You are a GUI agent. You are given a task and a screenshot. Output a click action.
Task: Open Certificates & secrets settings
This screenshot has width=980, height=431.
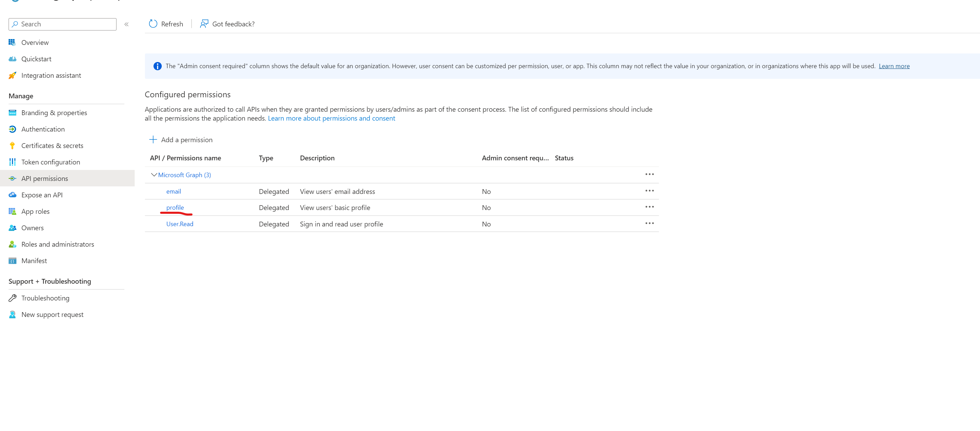pyautogui.click(x=52, y=145)
